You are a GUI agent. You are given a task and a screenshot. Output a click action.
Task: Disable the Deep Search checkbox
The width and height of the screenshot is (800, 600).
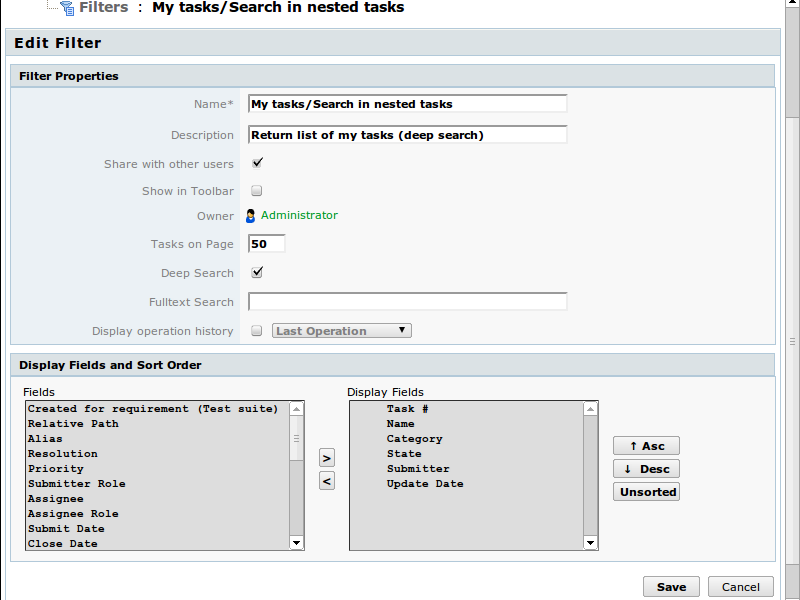257,272
